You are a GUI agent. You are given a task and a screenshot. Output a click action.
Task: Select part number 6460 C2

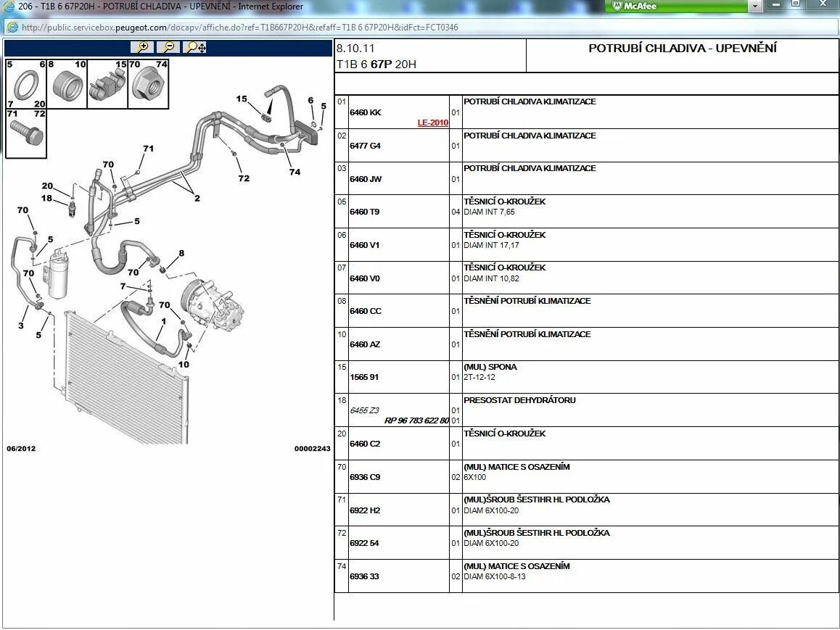(x=365, y=444)
